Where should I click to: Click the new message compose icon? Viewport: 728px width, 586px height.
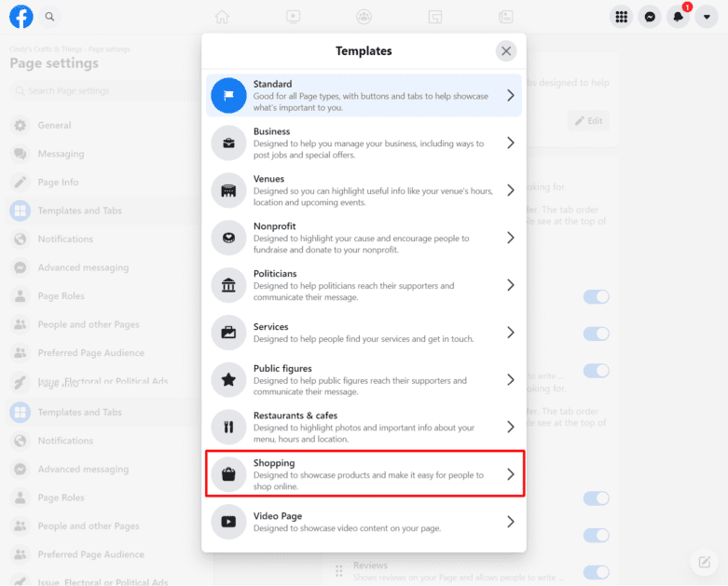pos(705,563)
